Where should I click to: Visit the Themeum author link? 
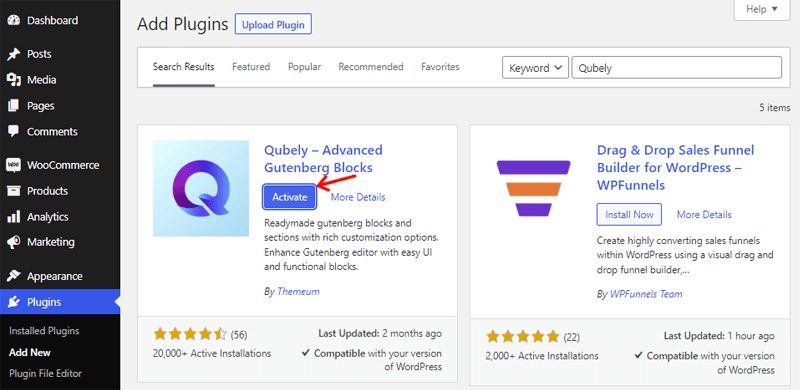(298, 291)
